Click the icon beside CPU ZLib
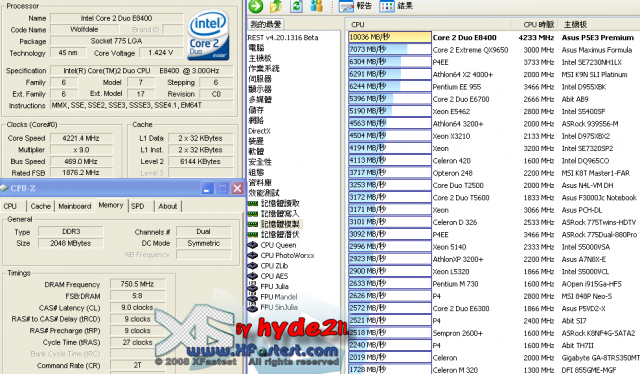The height and width of the screenshot is (374, 640). 253,266
